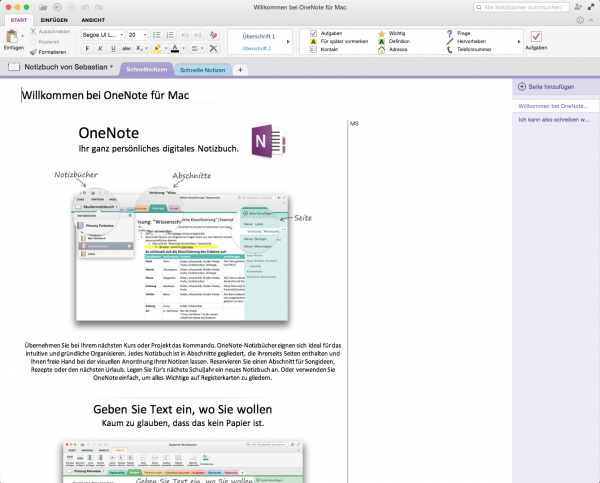The width and height of the screenshot is (600, 483).
Task: Click the delete X icon in ribbon
Action: pyautogui.click(x=214, y=48)
